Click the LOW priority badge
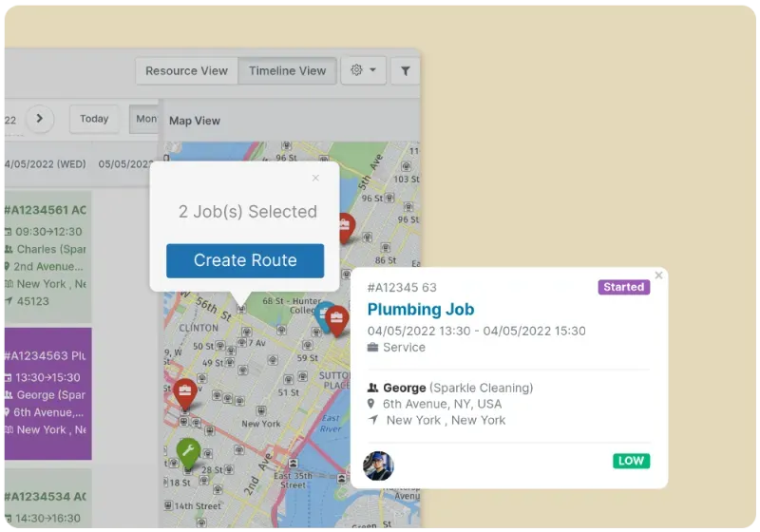The height and width of the screenshot is (532, 760). click(631, 461)
